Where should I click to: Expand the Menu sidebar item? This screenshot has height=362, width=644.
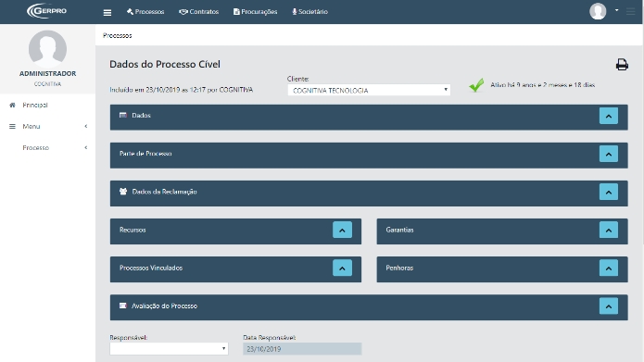pyautogui.click(x=47, y=127)
